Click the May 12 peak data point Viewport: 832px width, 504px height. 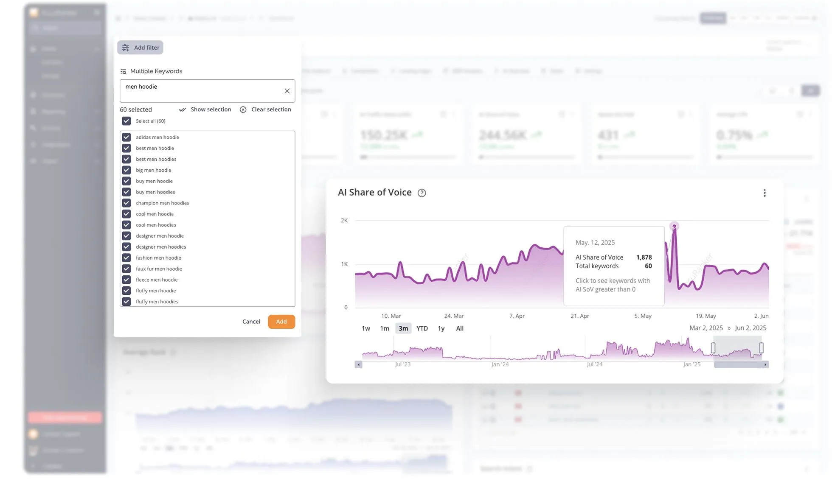point(674,226)
